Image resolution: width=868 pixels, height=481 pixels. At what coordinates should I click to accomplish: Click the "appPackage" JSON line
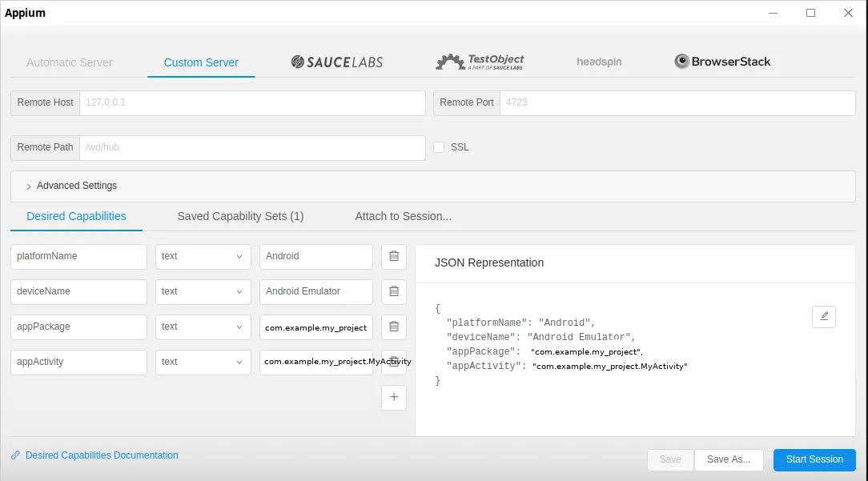[545, 351]
